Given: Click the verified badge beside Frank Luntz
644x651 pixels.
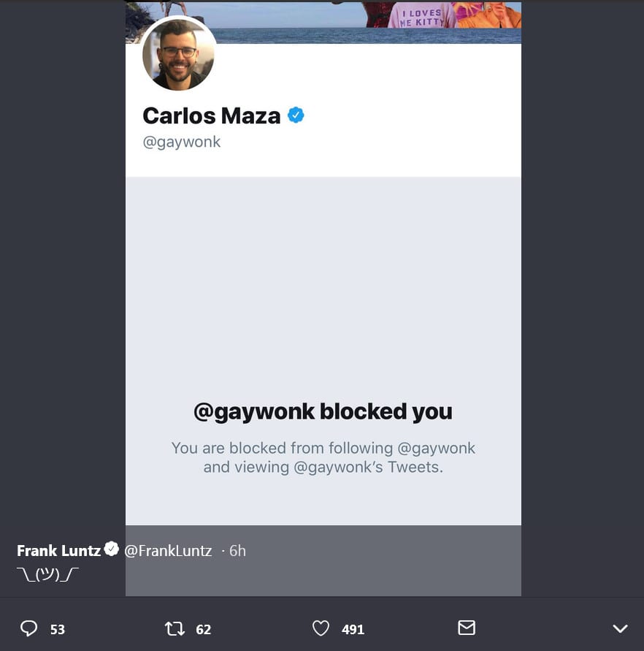Looking at the screenshot, I should [112, 549].
